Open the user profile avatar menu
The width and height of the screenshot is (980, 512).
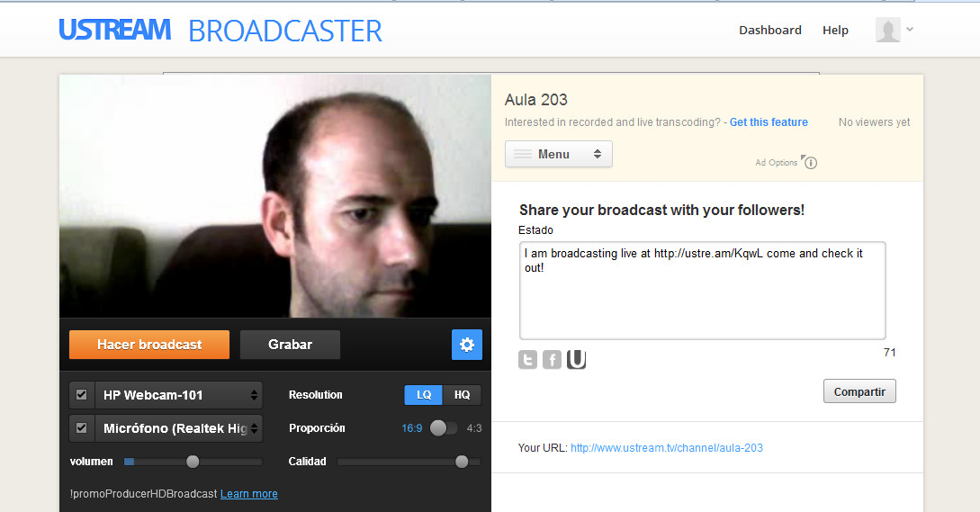click(894, 30)
